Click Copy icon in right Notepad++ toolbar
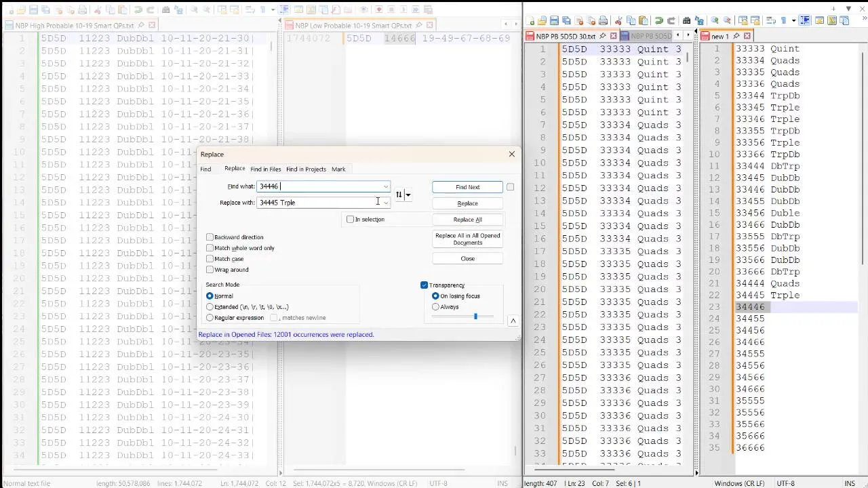 tap(631, 20)
